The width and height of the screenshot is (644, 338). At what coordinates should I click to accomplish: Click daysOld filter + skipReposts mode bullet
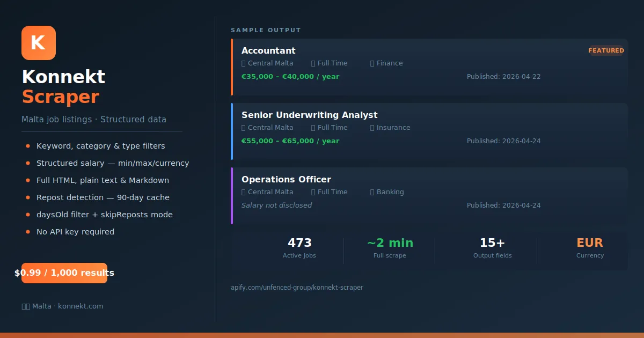pyautogui.click(x=105, y=215)
